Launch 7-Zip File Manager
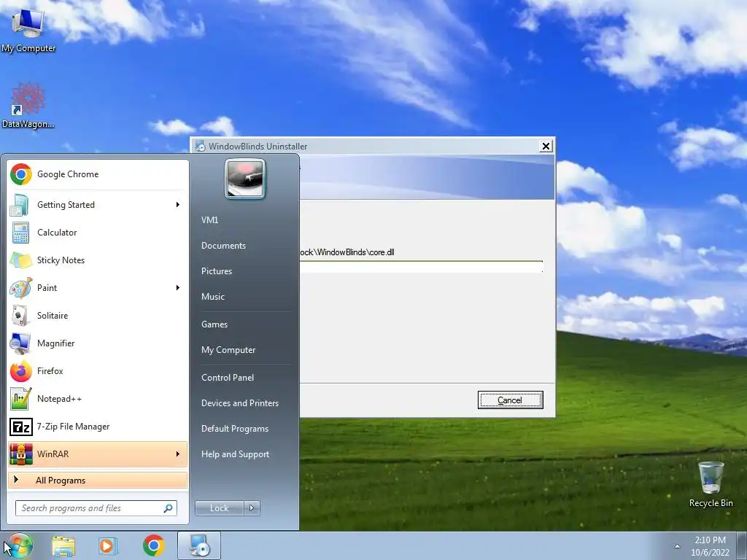This screenshot has height=560, width=747. (98, 426)
